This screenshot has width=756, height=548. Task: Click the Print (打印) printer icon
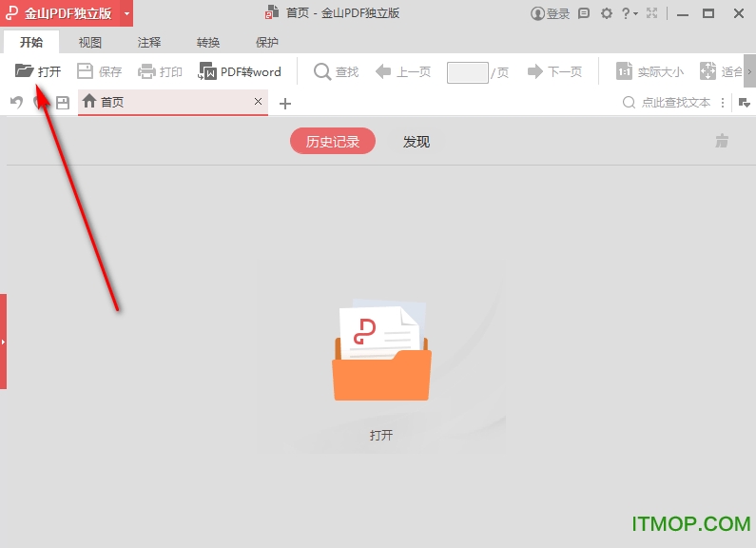(x=146, y=71)
